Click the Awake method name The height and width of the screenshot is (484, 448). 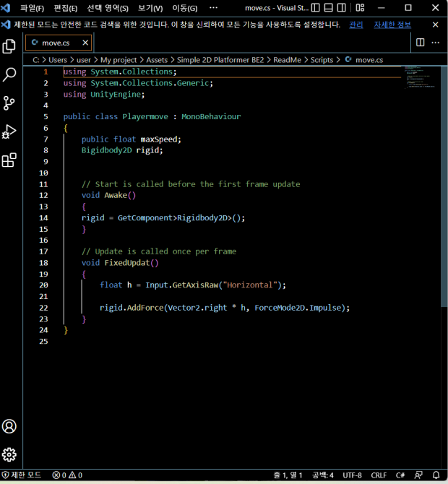pyautogui.click(x=116, y=195)
